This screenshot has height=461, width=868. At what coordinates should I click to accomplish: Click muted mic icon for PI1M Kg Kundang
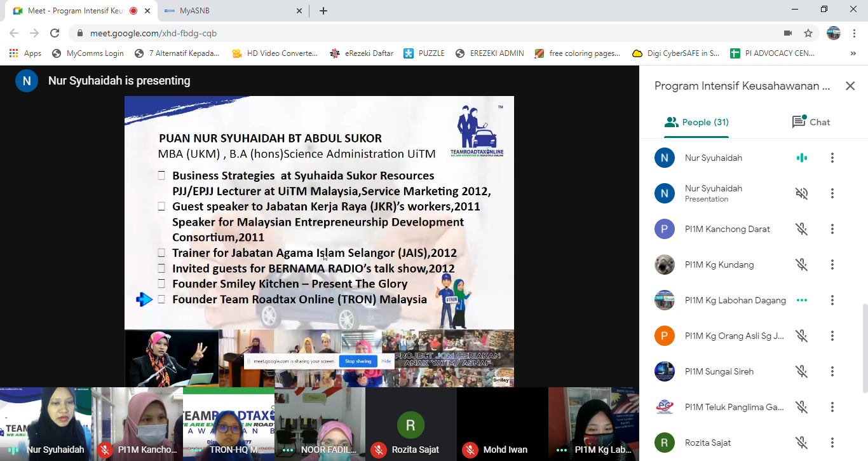(x=802, y=265)
